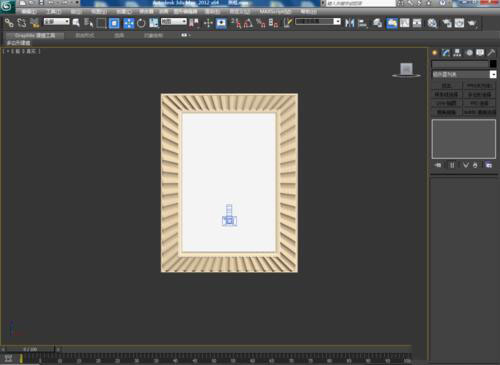Activate the Select and Scale tool
Viewport: 500px width, 365px height.
point(154,23)
